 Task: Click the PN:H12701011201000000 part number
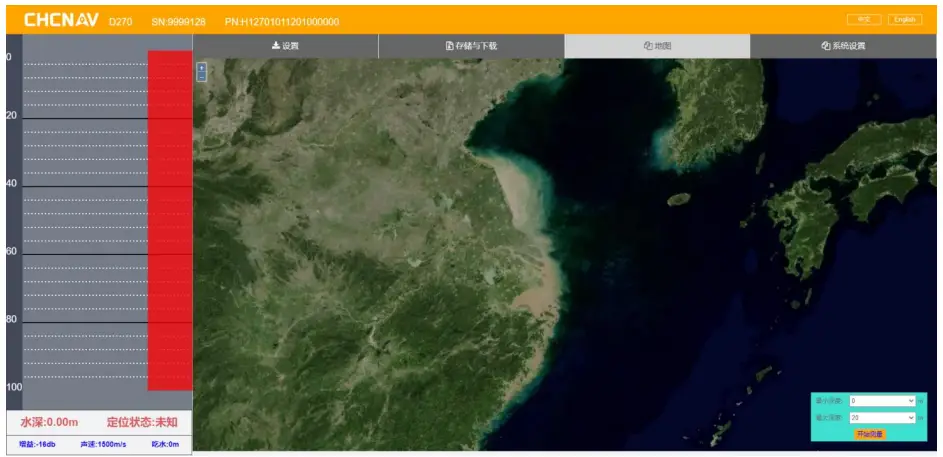point(282,22)
